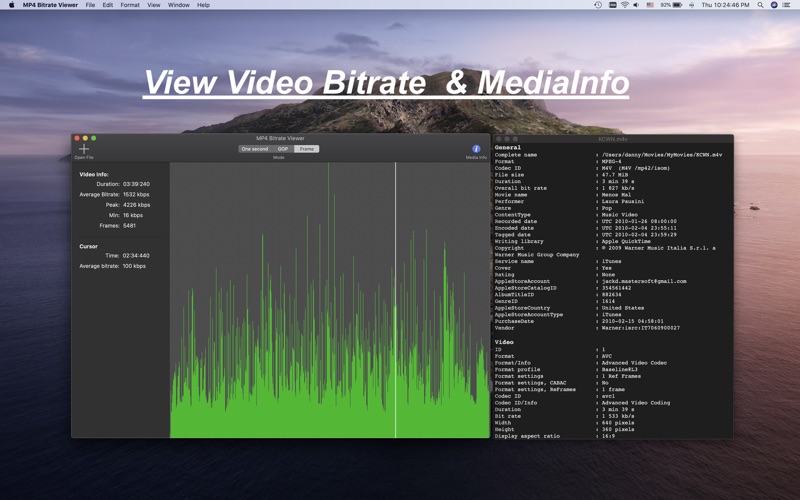Viewport: 800px width, 500px height.
Task: Select the Frame mode segment
Action: [x=307, y=149]
